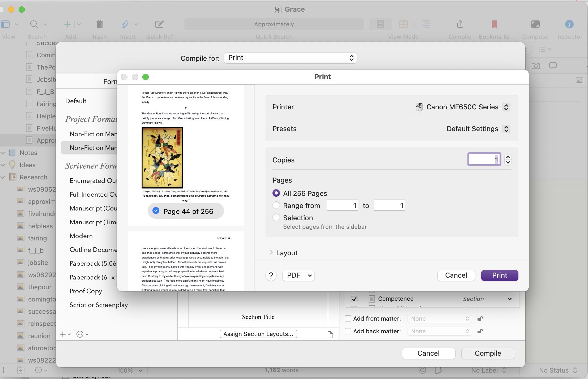Switch to outliner view mode icon
Image resolution: width=588 pixels, height=379 pixels.
[x=426, y=24]
